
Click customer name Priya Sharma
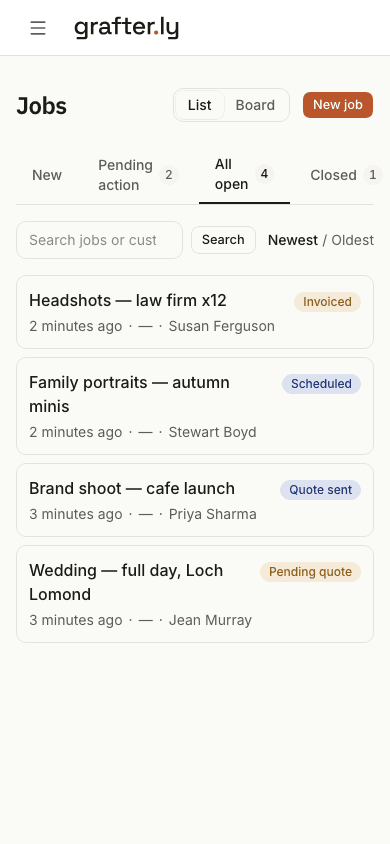[x=212, y=514]
